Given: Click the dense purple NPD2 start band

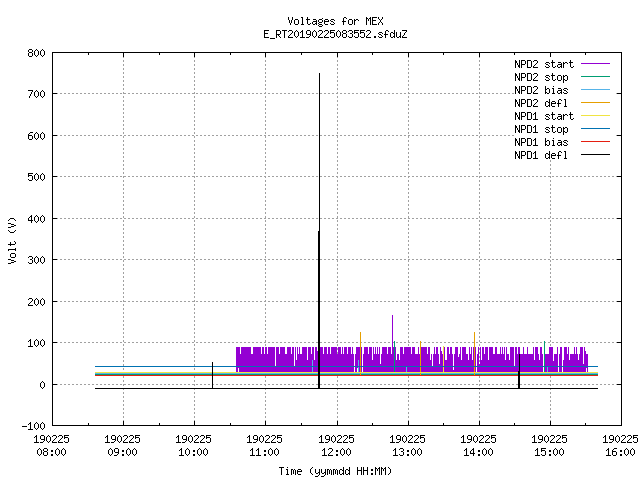Looking at the screenshot, I should (x=411, y=359).
